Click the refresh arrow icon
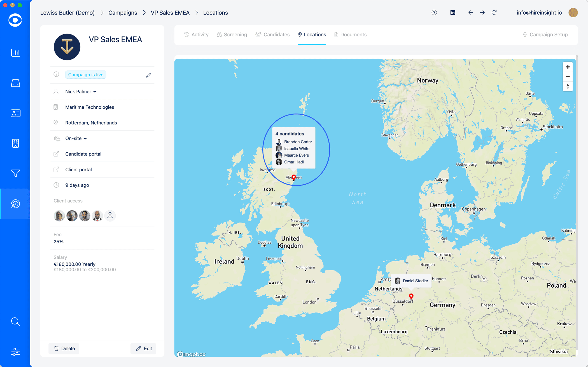The width and height of the screenshot is (588, 367). point(494,13)
